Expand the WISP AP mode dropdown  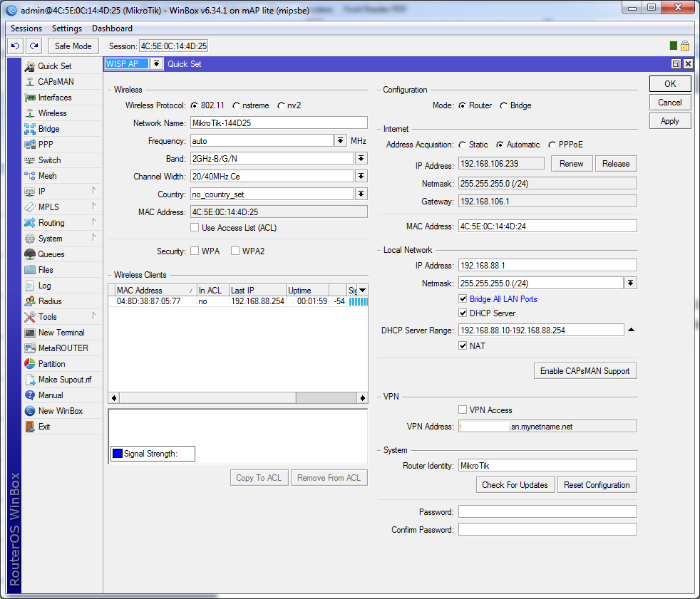click(x=156, y=64)
